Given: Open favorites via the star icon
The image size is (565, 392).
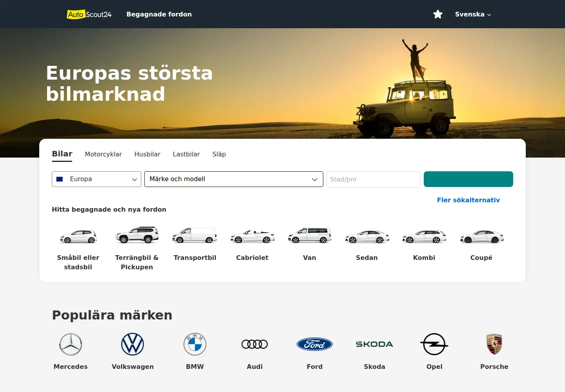Looking at the screenshot, I should click(x=438, y=15).
